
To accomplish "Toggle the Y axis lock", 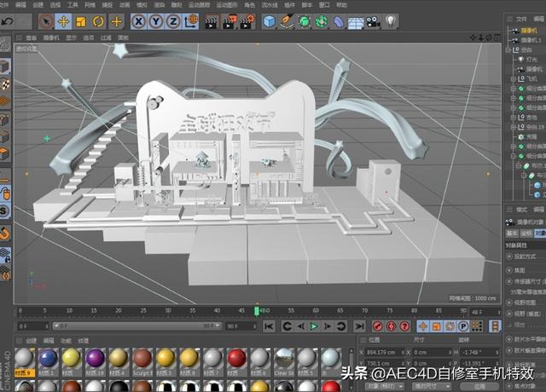I will 156,22.
